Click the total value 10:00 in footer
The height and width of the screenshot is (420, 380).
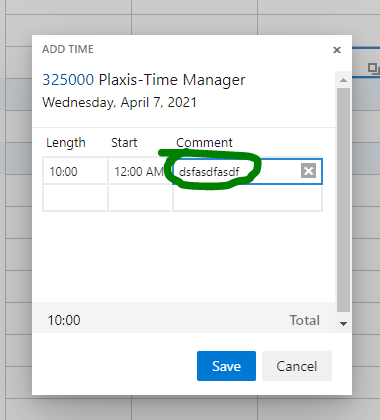[x=64, y=320]
